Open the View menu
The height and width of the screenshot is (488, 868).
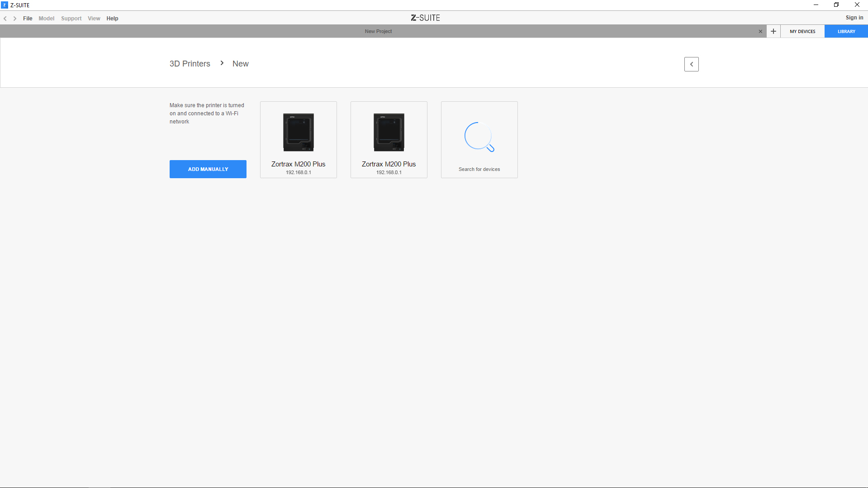click(94, 19)
